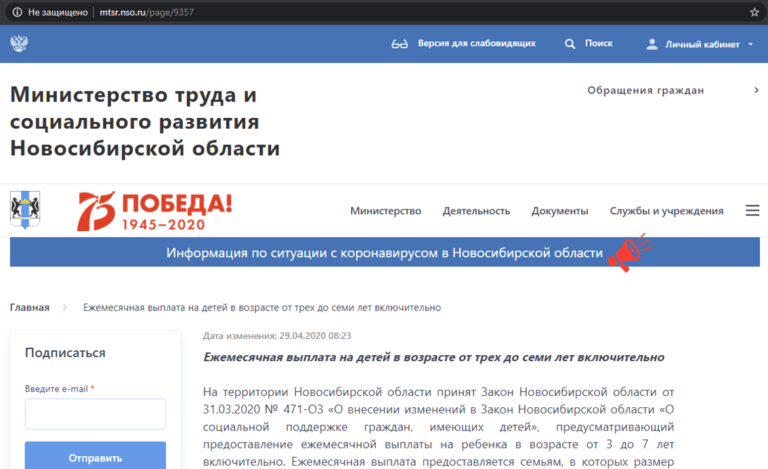Click the ministry title heading
This screenshot has height=469, width=768.
145,121
